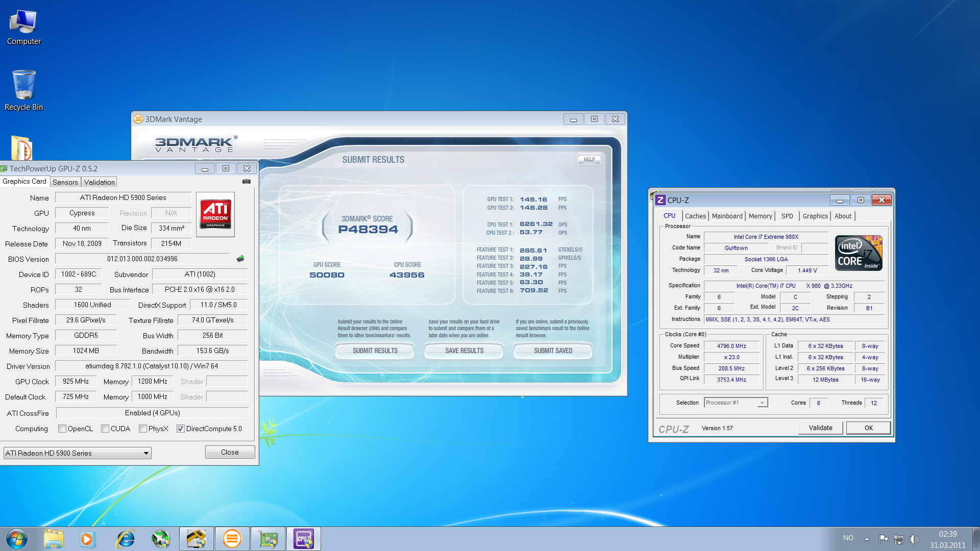Open the CPU-Z Graphics tab

pos(815,216)
